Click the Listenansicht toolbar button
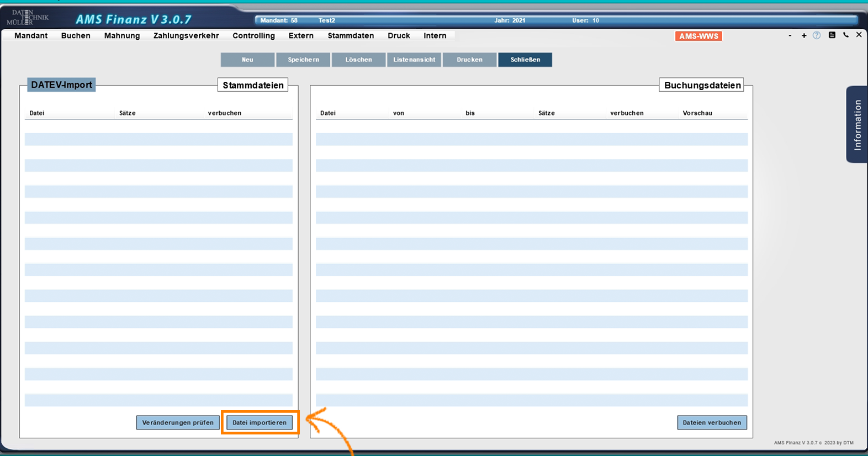868x456 pixels. (414, 60)
